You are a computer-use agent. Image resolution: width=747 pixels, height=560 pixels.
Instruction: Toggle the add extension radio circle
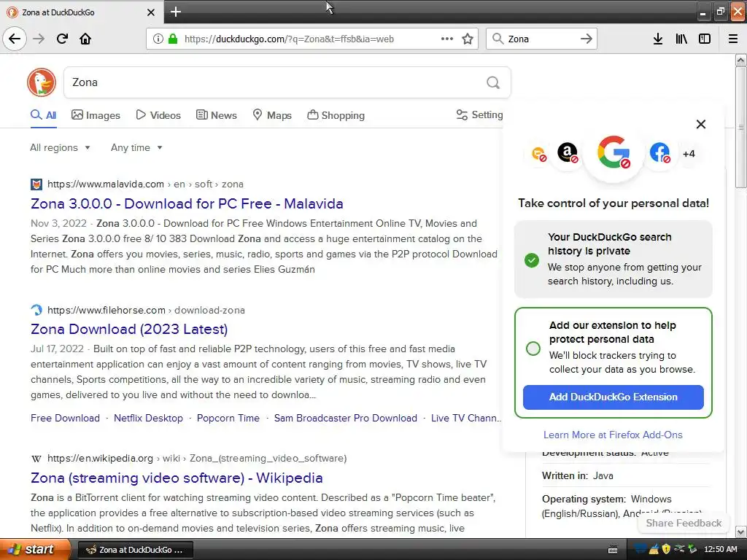pyautogui.click(x=533, y=348)
